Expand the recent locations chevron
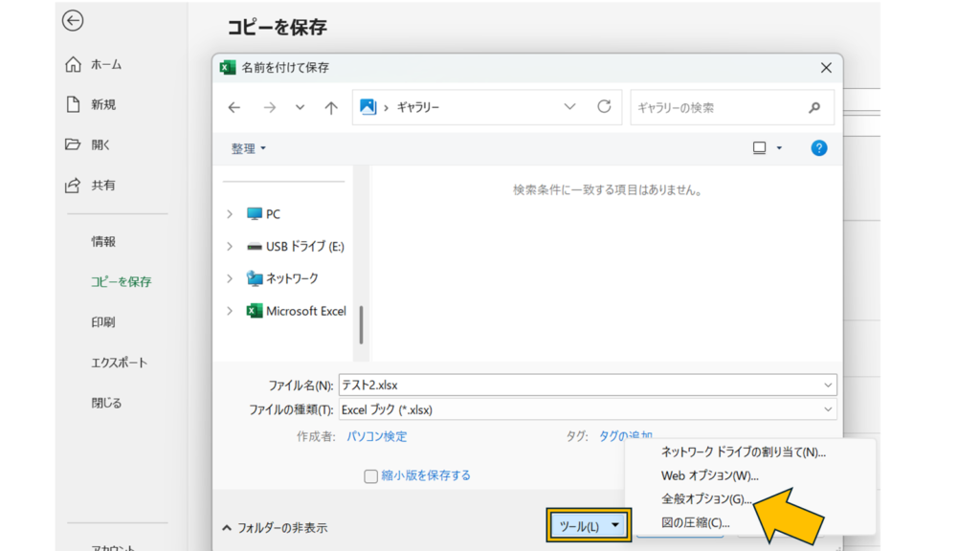 click(x=301, y=108)
